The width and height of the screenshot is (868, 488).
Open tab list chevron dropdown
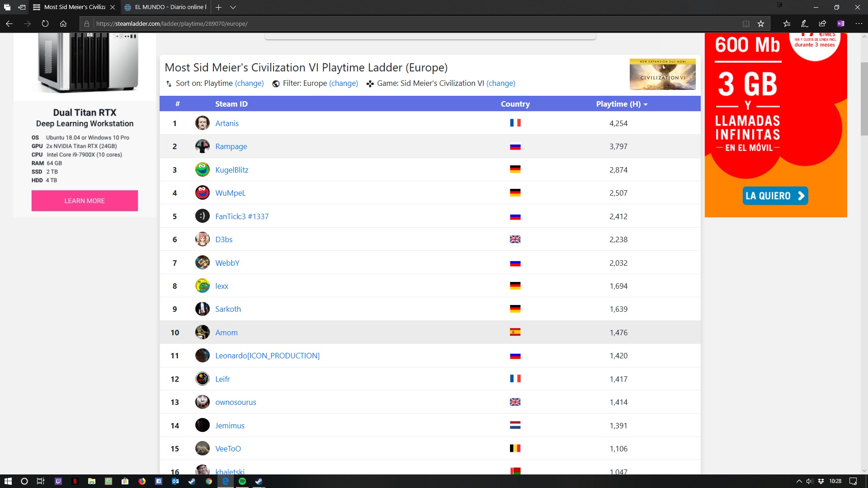[233, 7]
